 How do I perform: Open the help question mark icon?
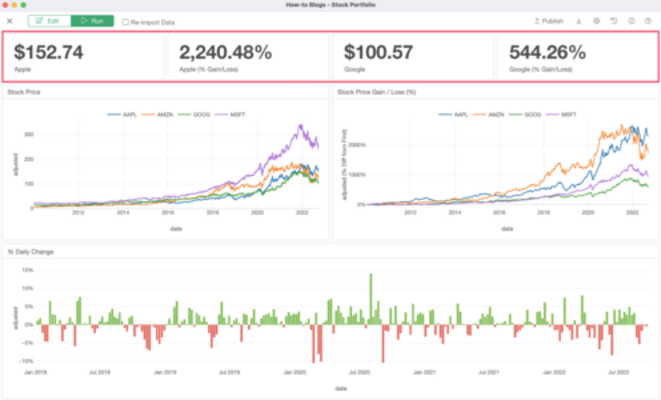tap(647, 20)
